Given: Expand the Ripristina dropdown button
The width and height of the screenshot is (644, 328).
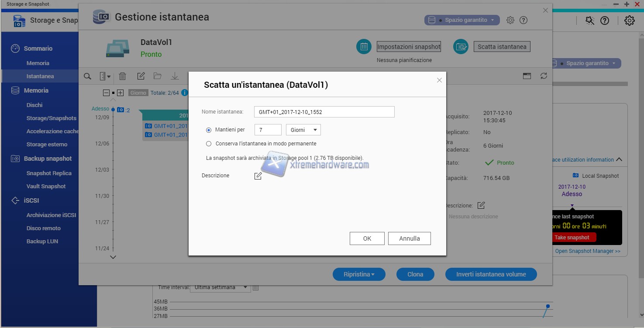Looking at the screenshot, I should [x=359, y=274].
